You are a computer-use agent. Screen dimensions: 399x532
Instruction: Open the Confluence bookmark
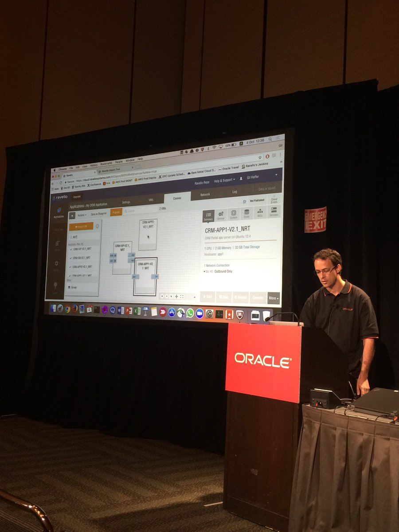pyautogui.click(x=94, y=185)
